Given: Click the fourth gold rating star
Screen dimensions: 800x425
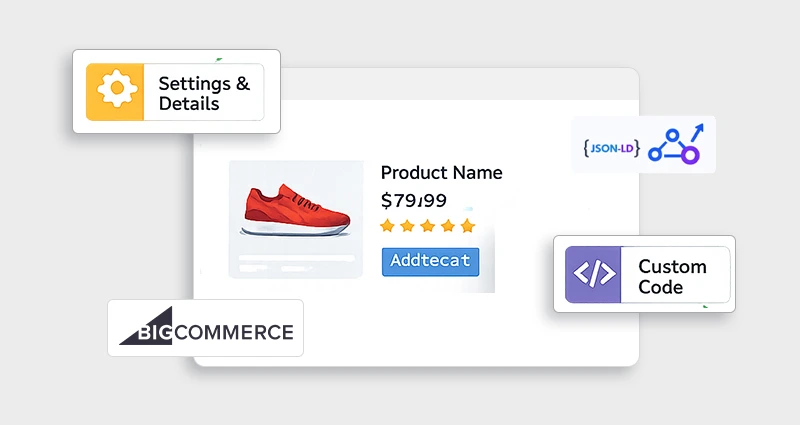Looking at the screenshot, I should coord(447,226).
